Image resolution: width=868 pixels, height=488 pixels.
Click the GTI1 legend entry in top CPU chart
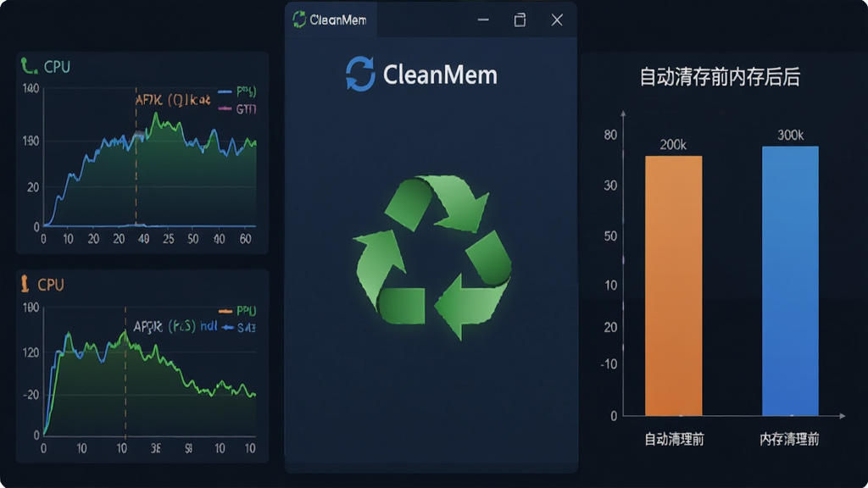point(237,109)
